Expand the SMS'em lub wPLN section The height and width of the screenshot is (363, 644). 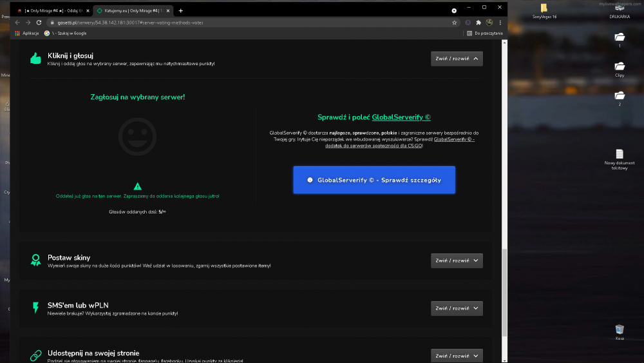pyautogui.click(x=457, y=308)
